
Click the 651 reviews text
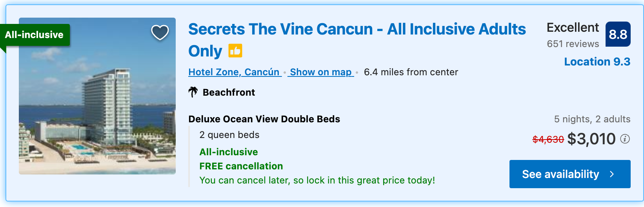tap(573, 44)
